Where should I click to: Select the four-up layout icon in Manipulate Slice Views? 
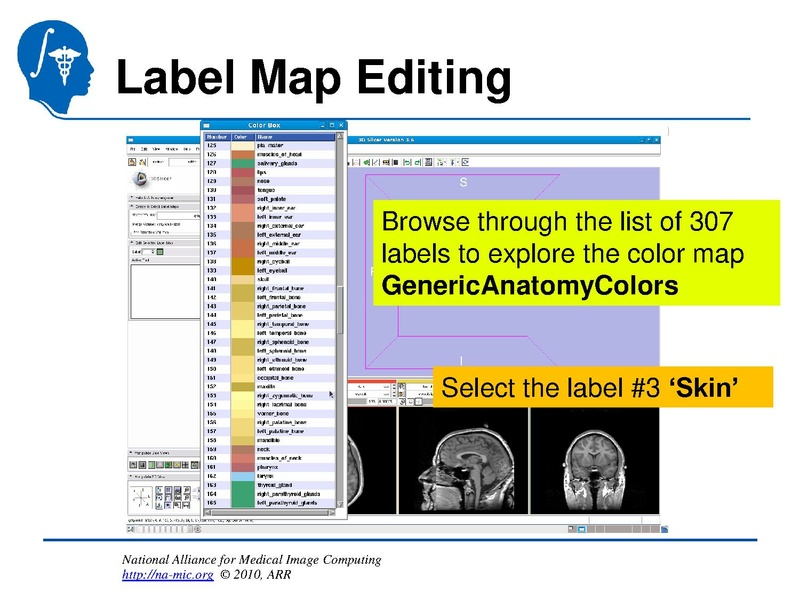pos(188,465)
